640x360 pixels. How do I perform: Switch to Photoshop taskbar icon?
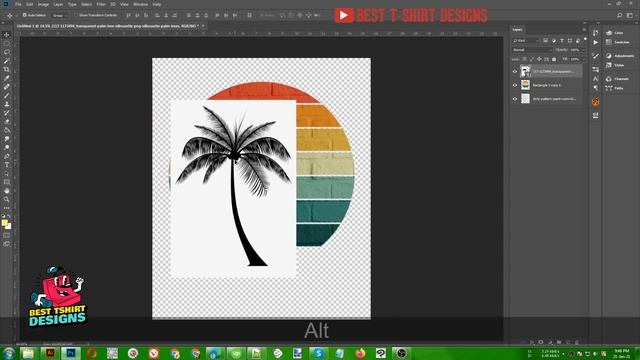[71, 353]
